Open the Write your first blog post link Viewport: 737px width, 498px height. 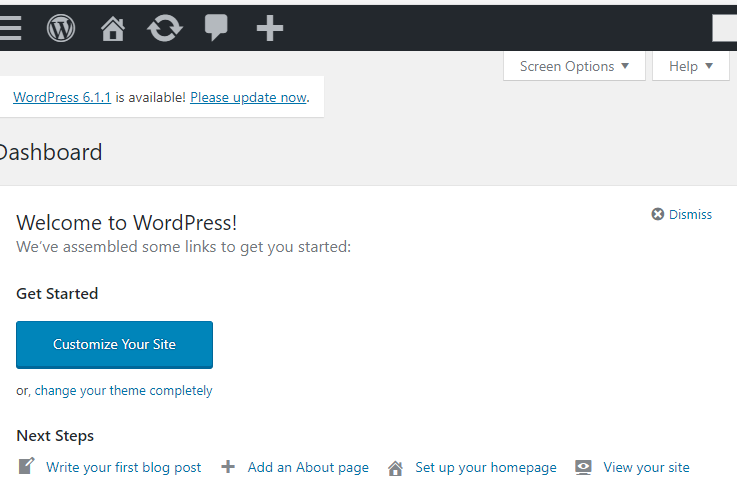pos(123,467)
